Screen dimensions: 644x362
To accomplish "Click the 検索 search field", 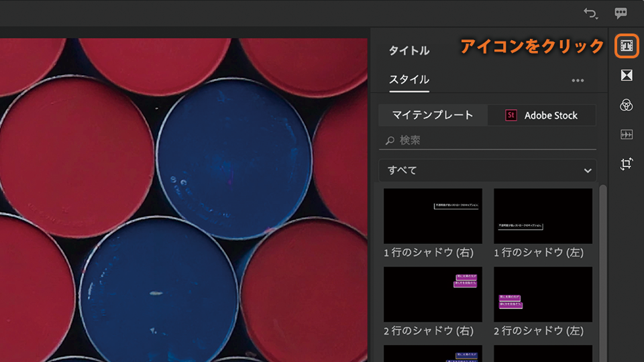I will pos(488,140).
